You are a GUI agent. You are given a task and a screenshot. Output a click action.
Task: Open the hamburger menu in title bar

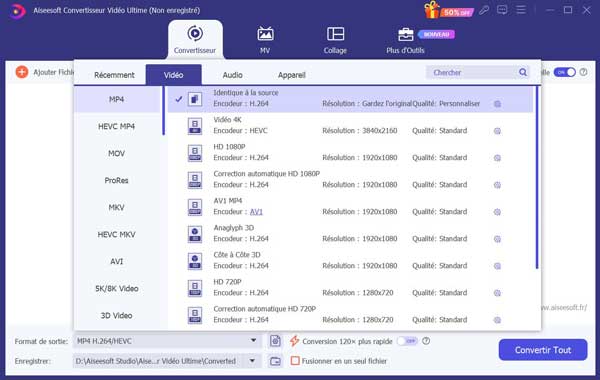[521, 10]
